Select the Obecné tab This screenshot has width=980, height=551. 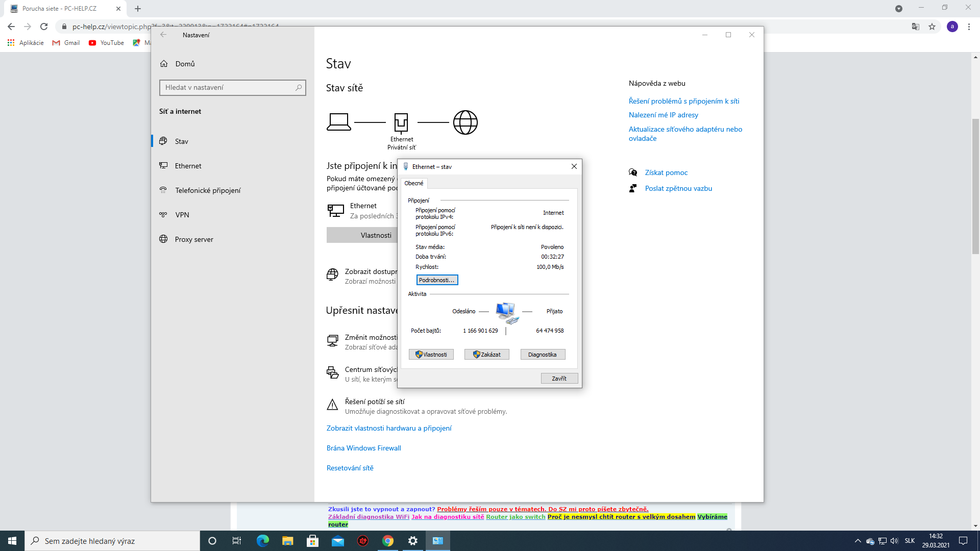[x=413, y=183]
